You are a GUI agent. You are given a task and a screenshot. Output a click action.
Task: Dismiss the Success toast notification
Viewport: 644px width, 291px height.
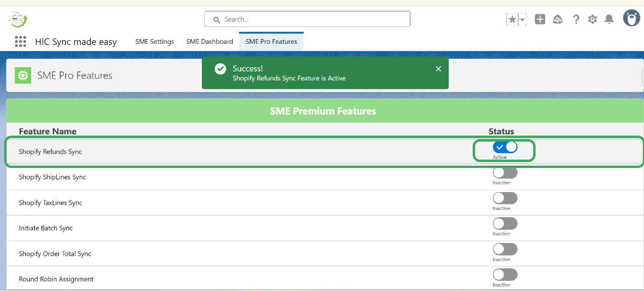(439, 69)
